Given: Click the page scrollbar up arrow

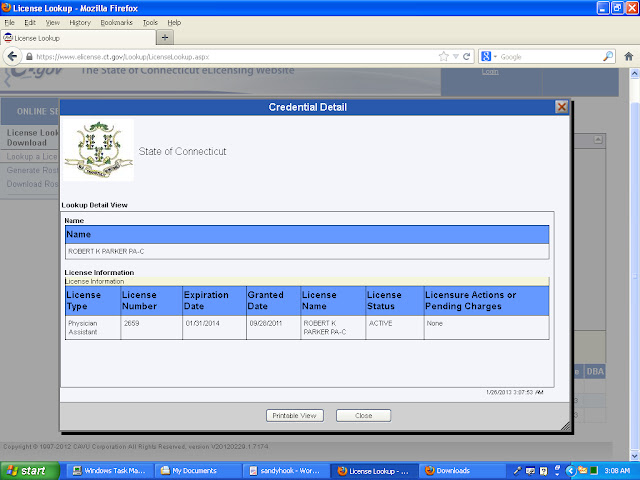Looking at the screenshot, I should [x=635, y=73].
